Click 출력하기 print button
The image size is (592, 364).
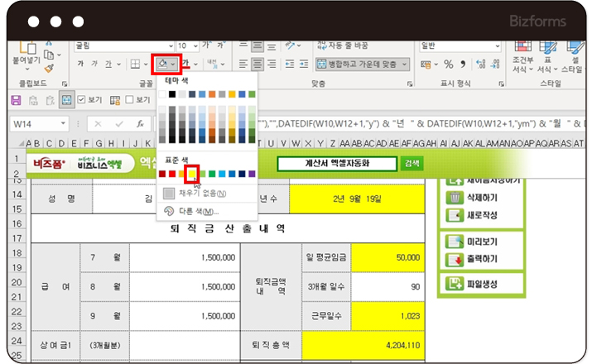(x=472, y=259)
